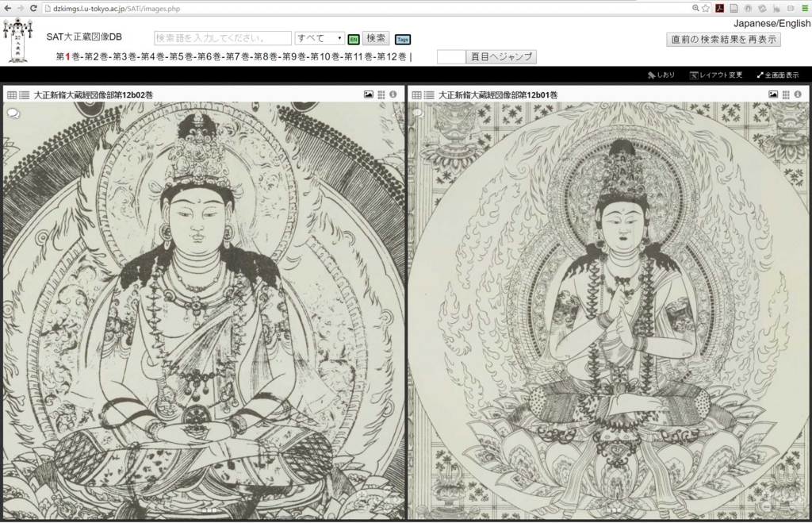Click 全画面表示 fullscreen option
The width and height of the screenshot is (812, 523).
(x=778, y=75)
